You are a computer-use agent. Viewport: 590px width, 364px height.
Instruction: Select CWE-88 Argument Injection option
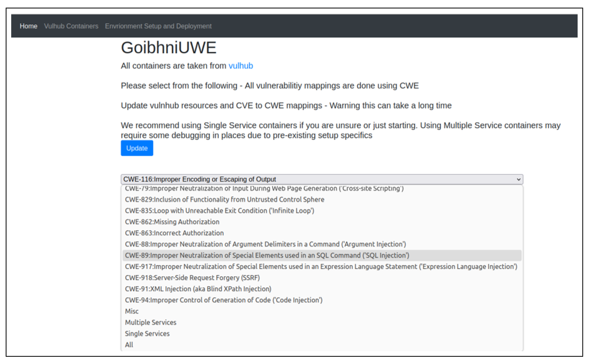(x=265, y=244)
